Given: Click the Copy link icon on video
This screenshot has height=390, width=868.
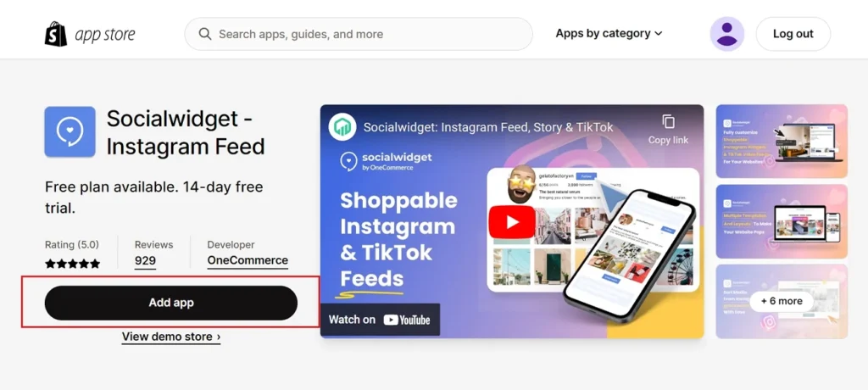Looking at the screenshot, I should 668,121.
